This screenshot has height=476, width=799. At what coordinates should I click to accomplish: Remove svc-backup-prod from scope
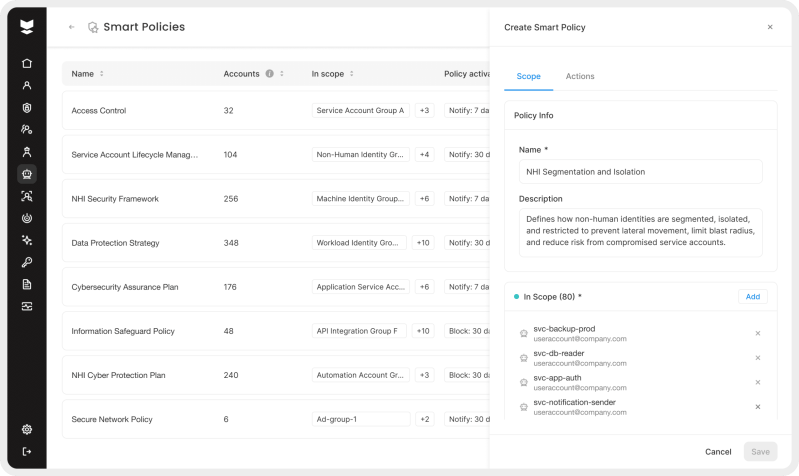pyautogui.click(x=758, y=333)
